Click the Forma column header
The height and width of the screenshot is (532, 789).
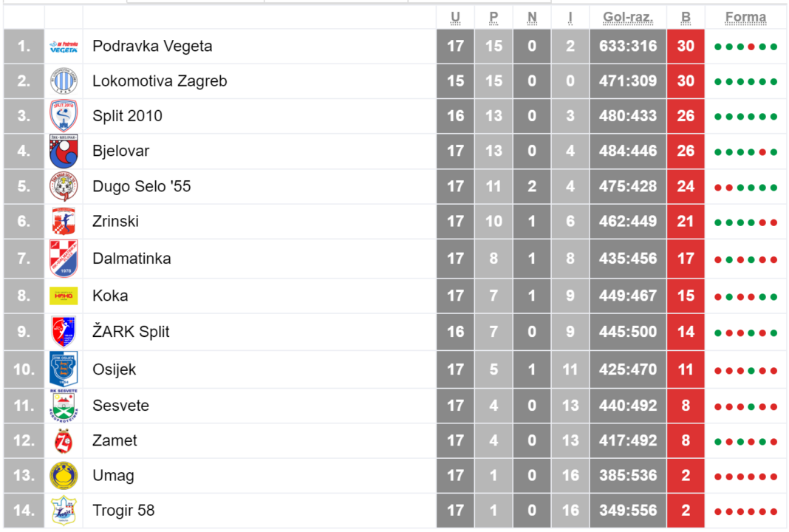pos(745,18)
